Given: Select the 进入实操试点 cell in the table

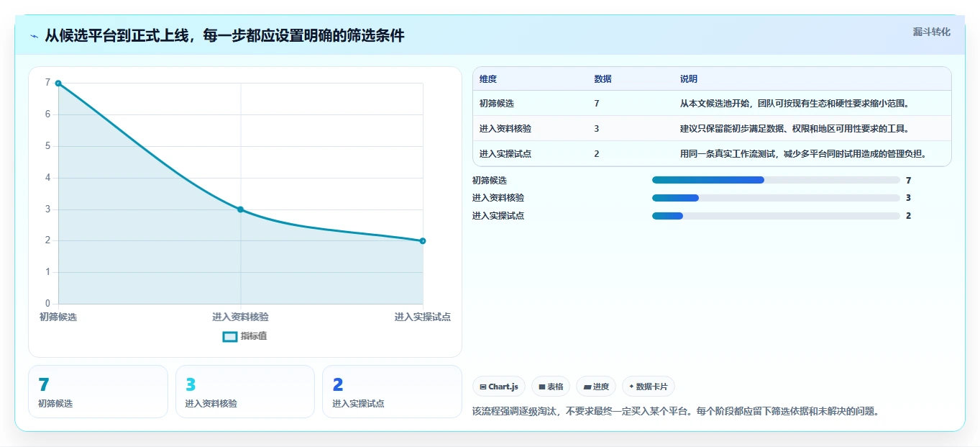Looking at the screenshot, I should pyautogui.click(x=505, y=154).
